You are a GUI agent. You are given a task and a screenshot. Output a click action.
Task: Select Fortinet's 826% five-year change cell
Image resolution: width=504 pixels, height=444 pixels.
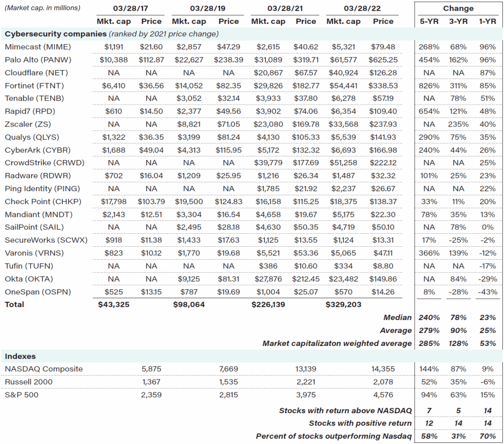tap(429, 86)
